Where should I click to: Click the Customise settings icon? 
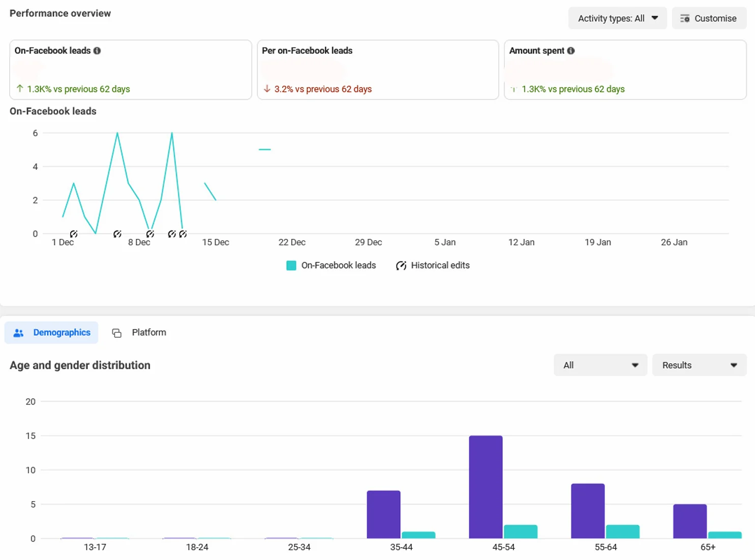point(685,18)
